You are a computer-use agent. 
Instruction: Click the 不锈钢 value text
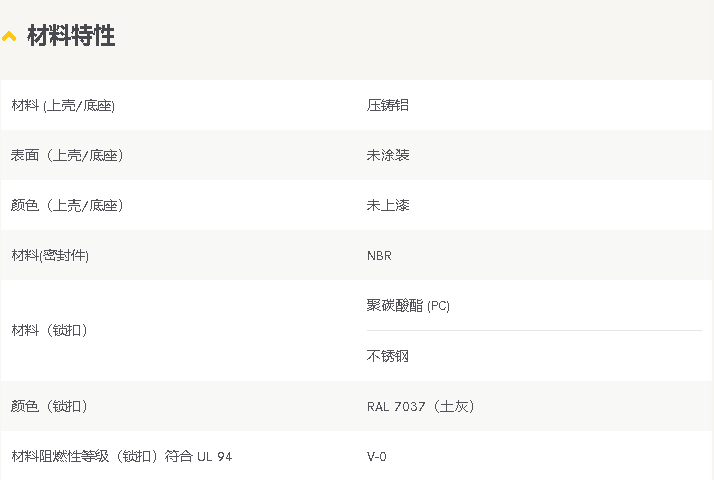(388, 356)
